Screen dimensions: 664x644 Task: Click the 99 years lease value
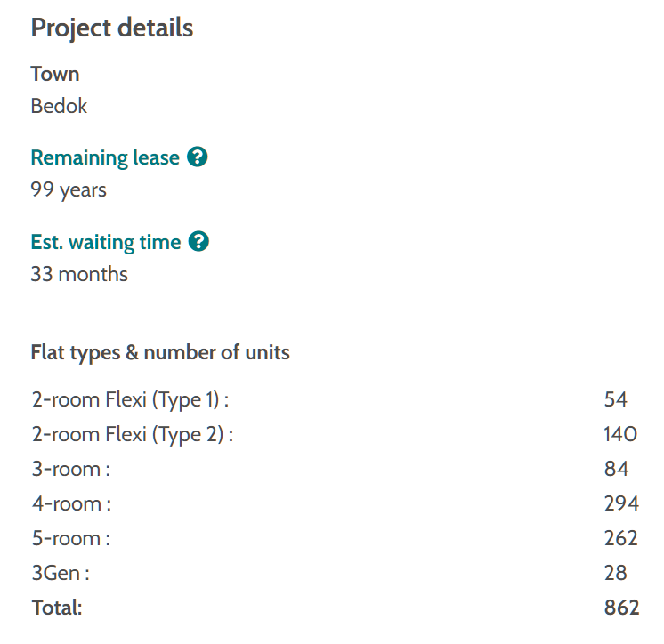69,189
